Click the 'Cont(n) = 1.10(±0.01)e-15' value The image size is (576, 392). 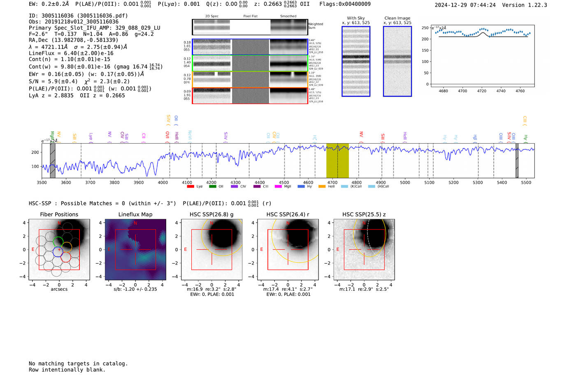coord(70,59)
